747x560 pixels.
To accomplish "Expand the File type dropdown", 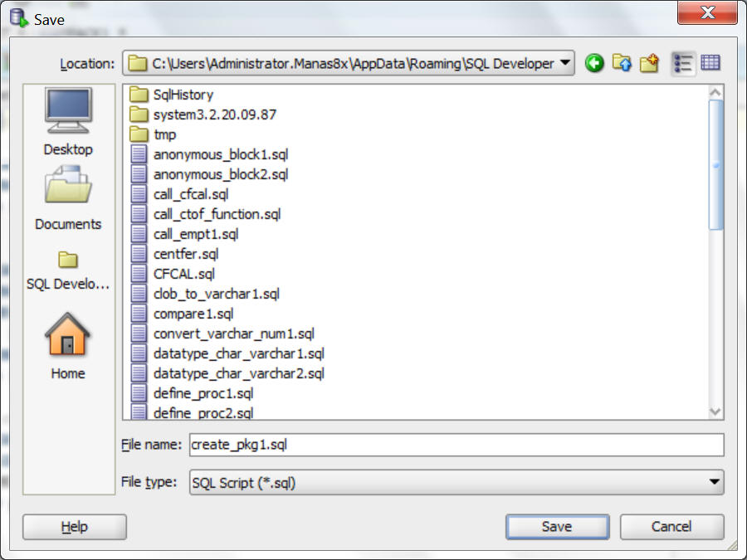I will pyautogui.click(x=714, y=482).
